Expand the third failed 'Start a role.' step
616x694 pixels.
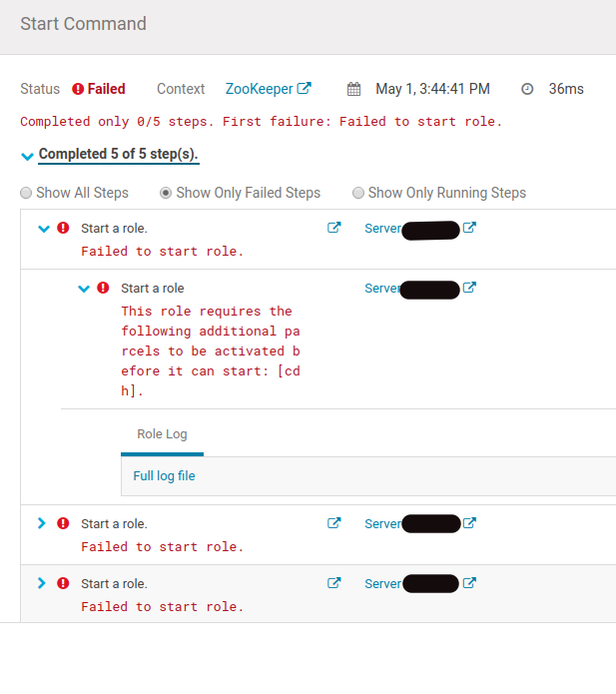click(42, 523)
